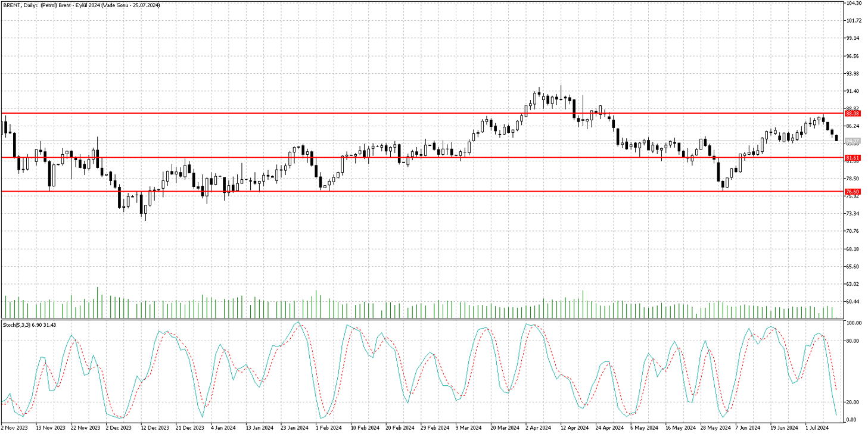
Task: Click the grey 84.07 current price tag
Action: click(x=853, y=141)
